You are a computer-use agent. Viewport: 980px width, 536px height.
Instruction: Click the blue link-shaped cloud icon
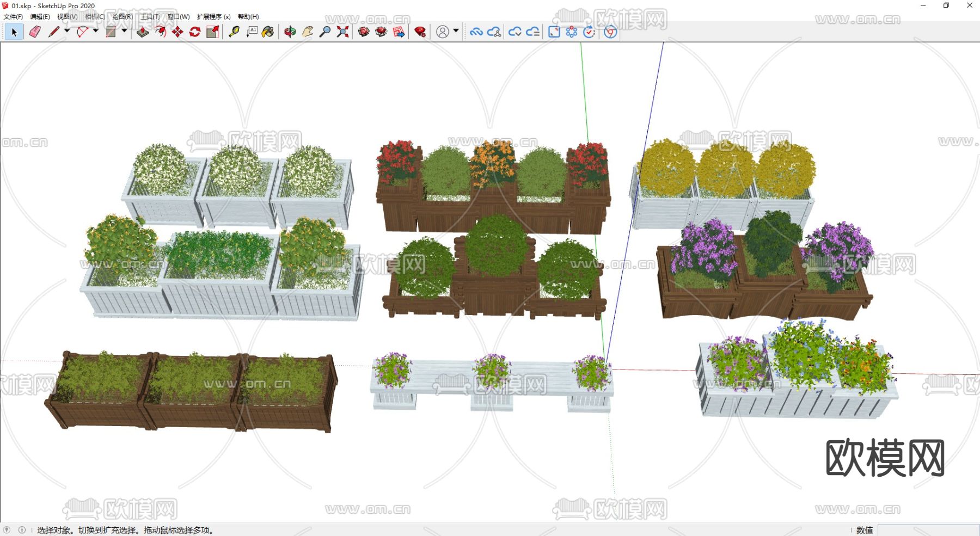pyautogui.click(x=476, y=32)
